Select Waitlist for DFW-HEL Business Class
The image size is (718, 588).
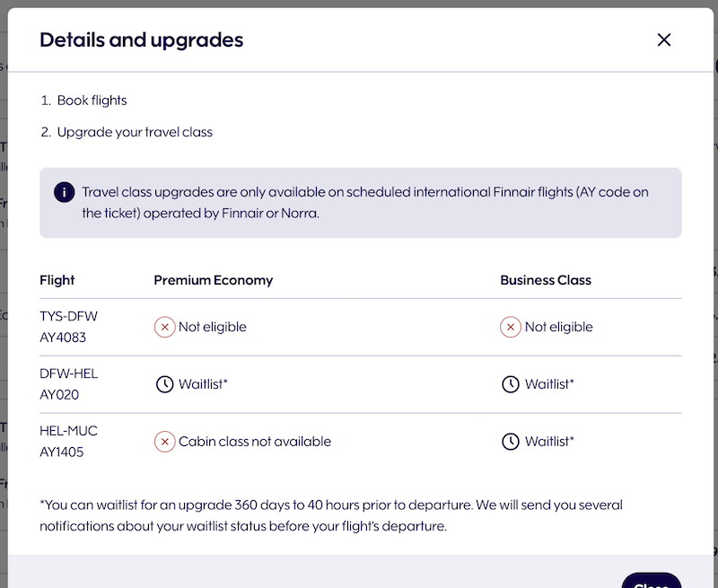coord(549,384)
